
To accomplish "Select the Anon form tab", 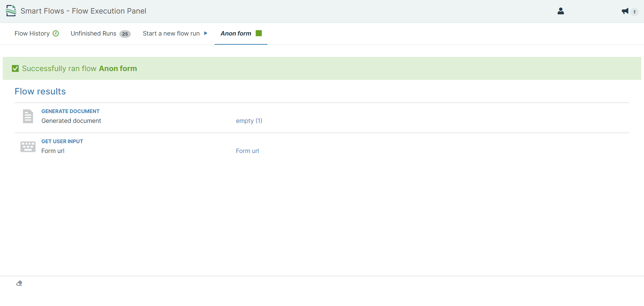I will pos(236,34).
